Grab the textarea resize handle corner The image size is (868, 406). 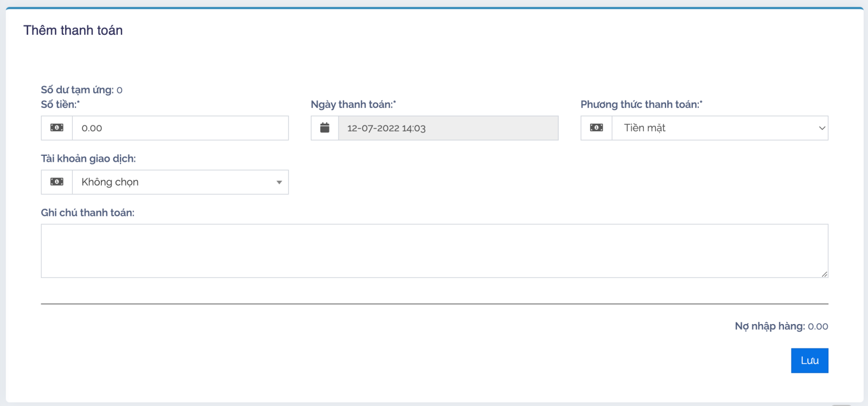pyautogui.click(x=824, y=274)
